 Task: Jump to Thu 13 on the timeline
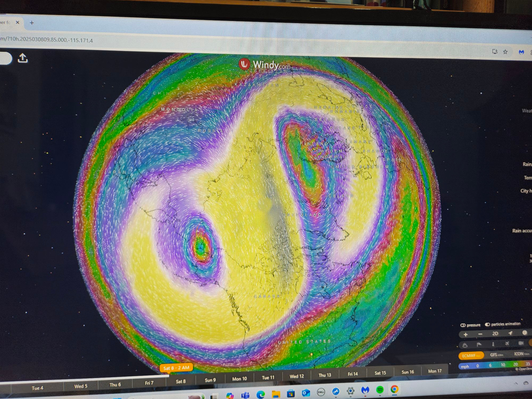pyautogui.click(x=325, y=375)
